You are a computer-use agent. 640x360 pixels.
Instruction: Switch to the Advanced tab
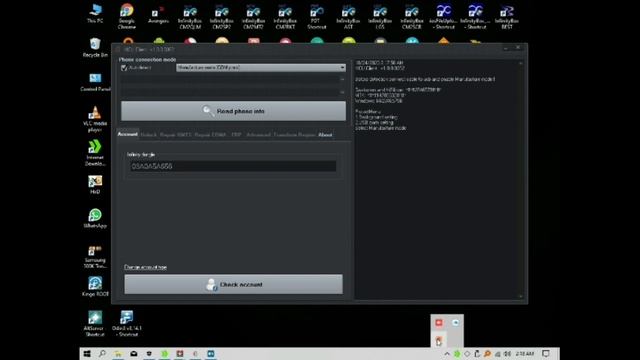pos(258,135)
